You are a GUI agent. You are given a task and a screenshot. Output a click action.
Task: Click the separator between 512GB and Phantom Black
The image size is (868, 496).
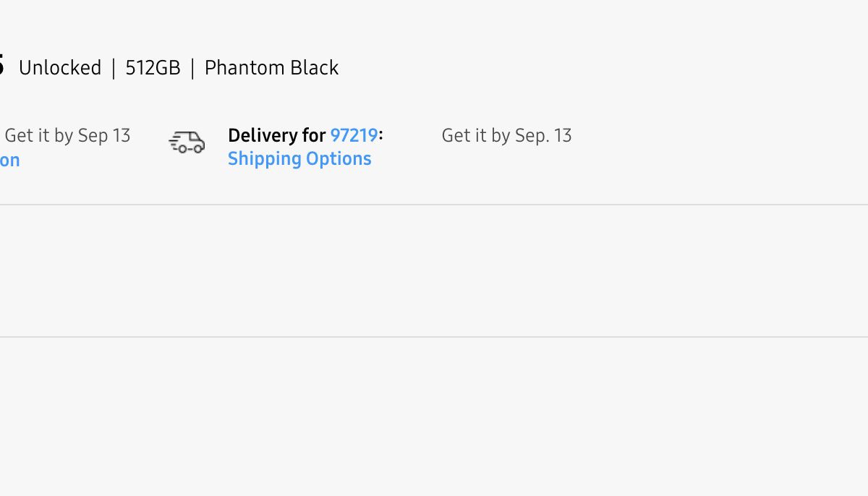pyautogui.click(x=192, y=68)
